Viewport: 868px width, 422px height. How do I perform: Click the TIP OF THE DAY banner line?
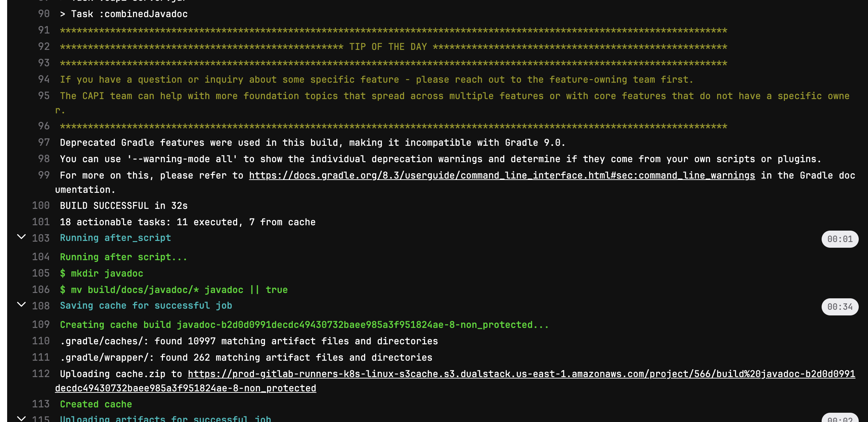click(x=393, y=47)
